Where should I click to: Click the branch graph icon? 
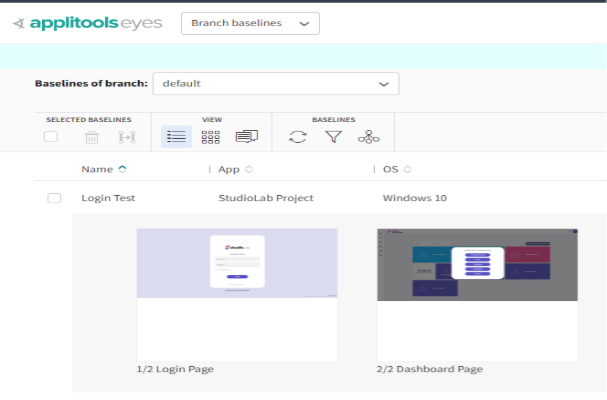369,137
